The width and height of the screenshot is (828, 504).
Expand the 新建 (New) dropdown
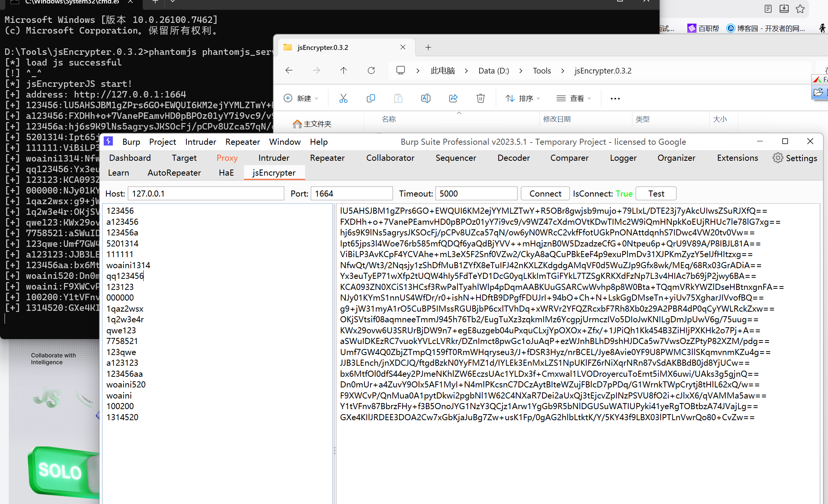pyautogui.click(x=301, y=99)
